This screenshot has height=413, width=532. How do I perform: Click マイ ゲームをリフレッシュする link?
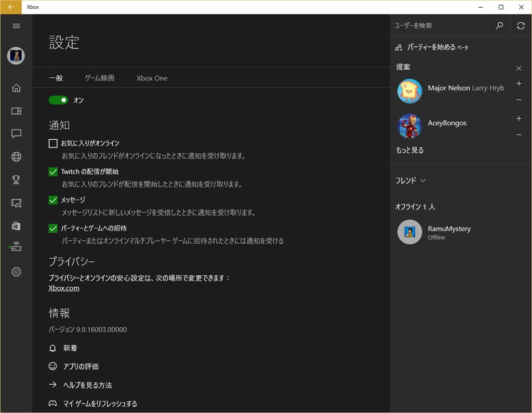100,404
